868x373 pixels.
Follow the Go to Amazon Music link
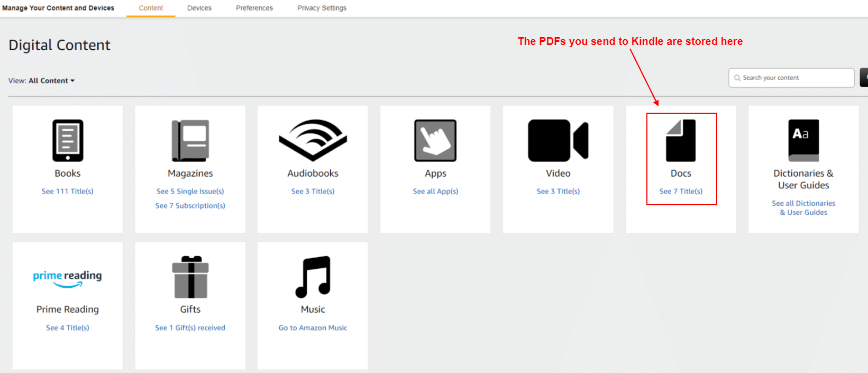(313, 328)
